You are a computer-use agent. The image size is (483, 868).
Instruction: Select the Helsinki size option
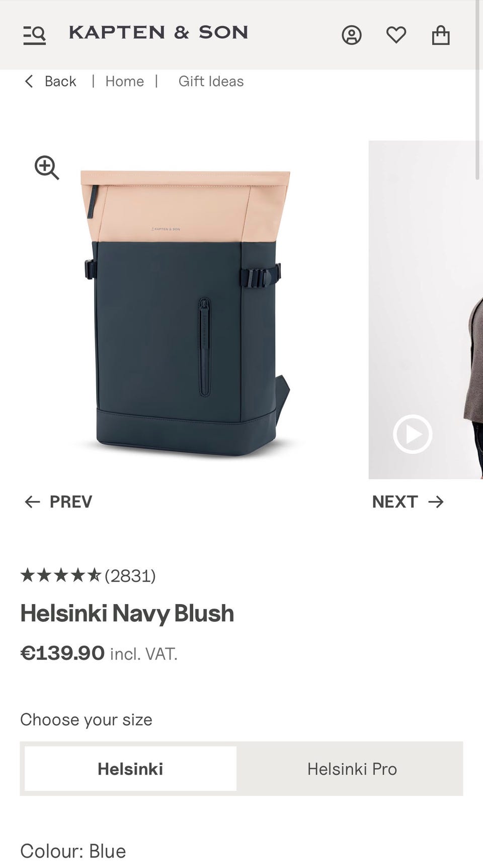tap(130, 768)
